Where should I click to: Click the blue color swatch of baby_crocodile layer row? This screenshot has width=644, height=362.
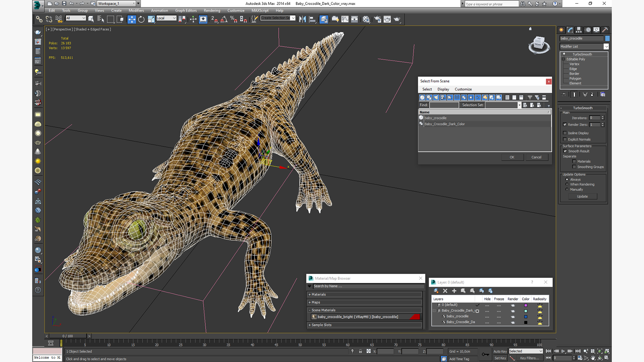click(526, 317)
